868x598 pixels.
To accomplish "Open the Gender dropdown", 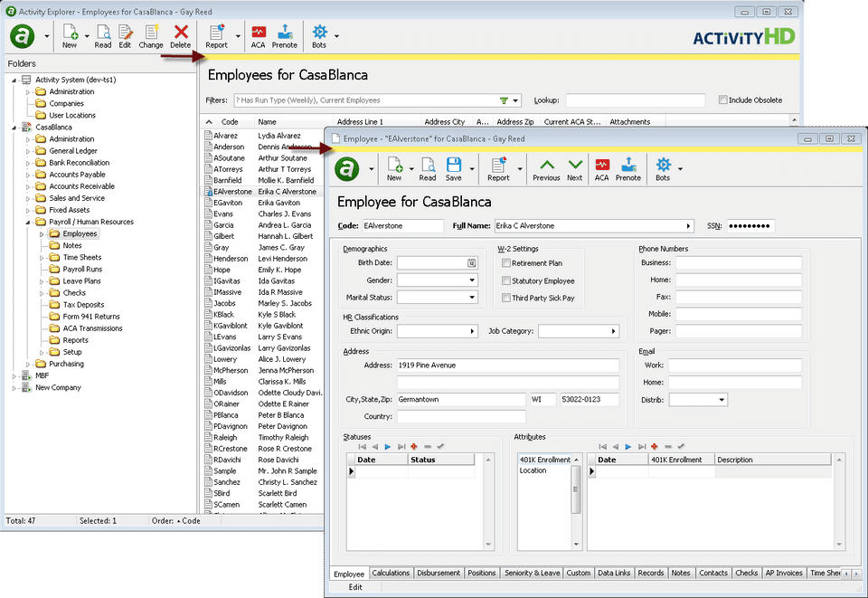I will [471, 280].
